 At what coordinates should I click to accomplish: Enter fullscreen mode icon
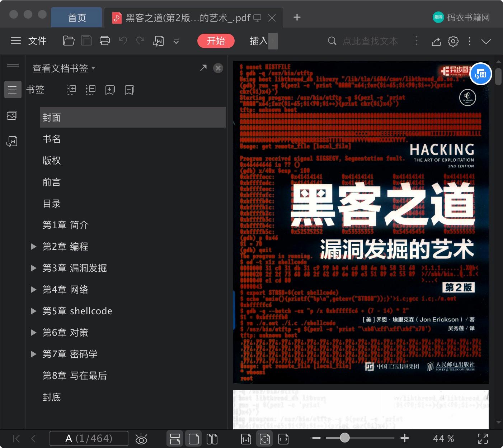(x=483, y=439)
